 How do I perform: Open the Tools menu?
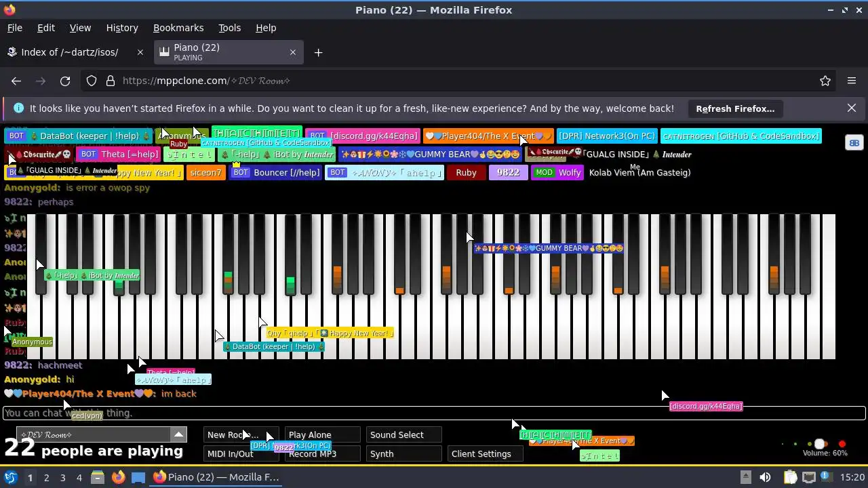229,28
